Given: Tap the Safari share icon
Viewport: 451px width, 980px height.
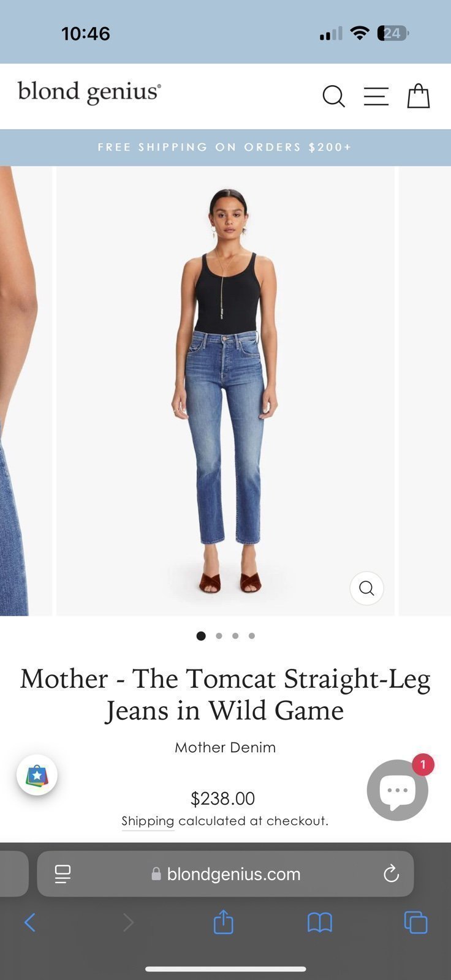Looking at the screenshot, I should [x=224, y=922].
